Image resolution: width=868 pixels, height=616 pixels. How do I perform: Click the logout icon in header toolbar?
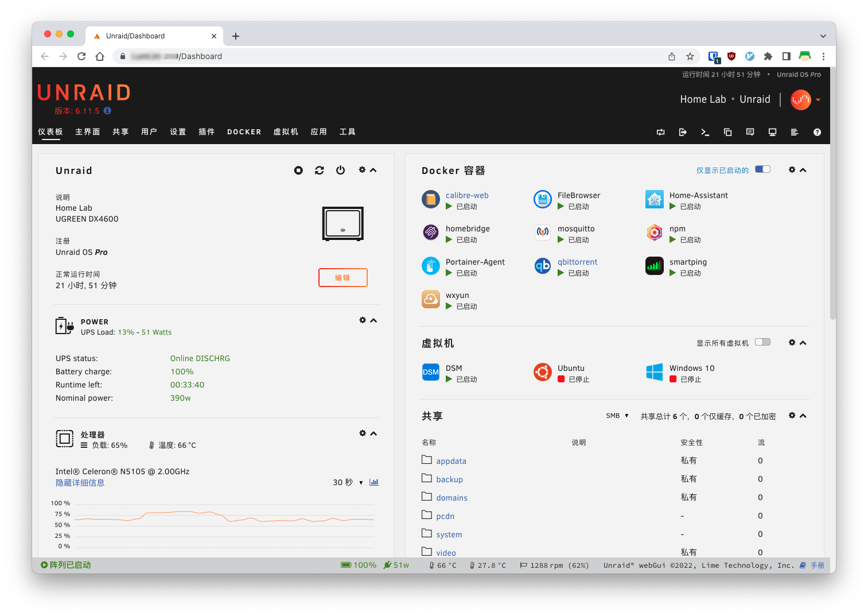pos(683,132)
